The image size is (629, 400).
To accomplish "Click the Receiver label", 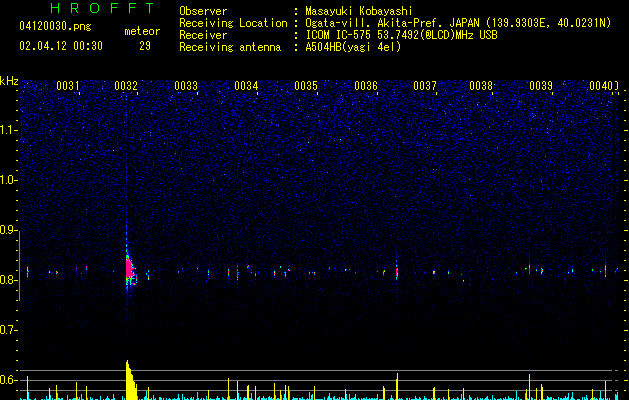I will click(203, 35).
